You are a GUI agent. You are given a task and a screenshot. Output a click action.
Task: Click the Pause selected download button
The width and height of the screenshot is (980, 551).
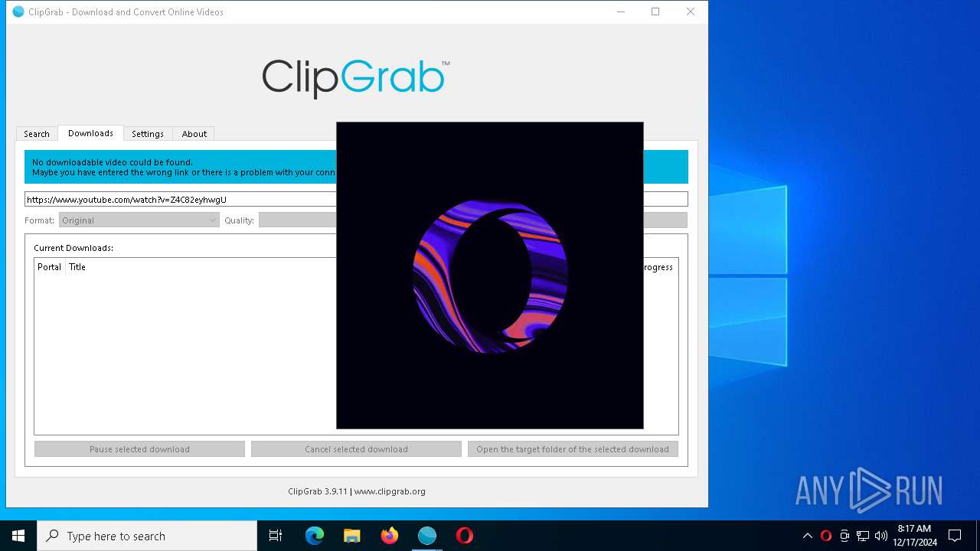point(139,449)
